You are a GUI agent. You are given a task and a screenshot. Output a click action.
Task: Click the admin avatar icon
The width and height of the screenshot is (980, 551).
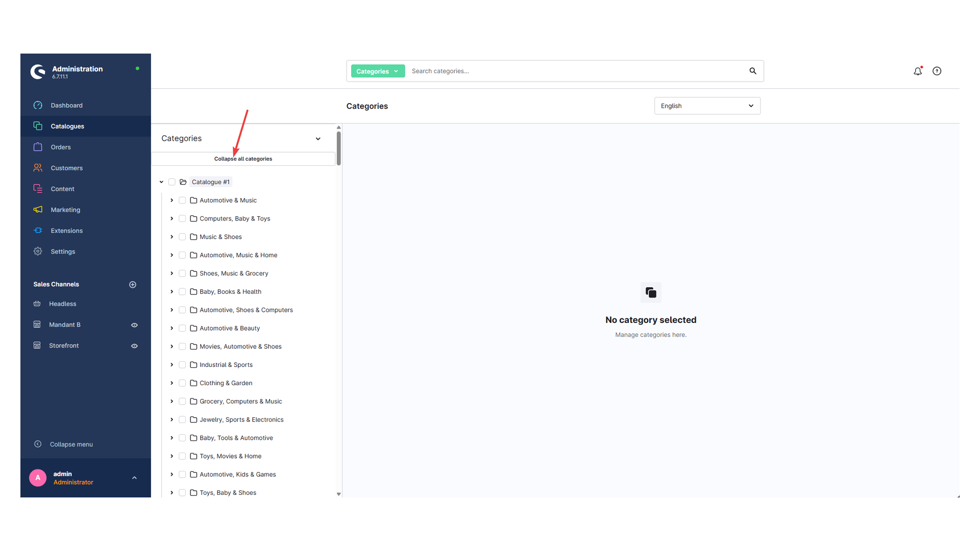(x=38, y=478)
